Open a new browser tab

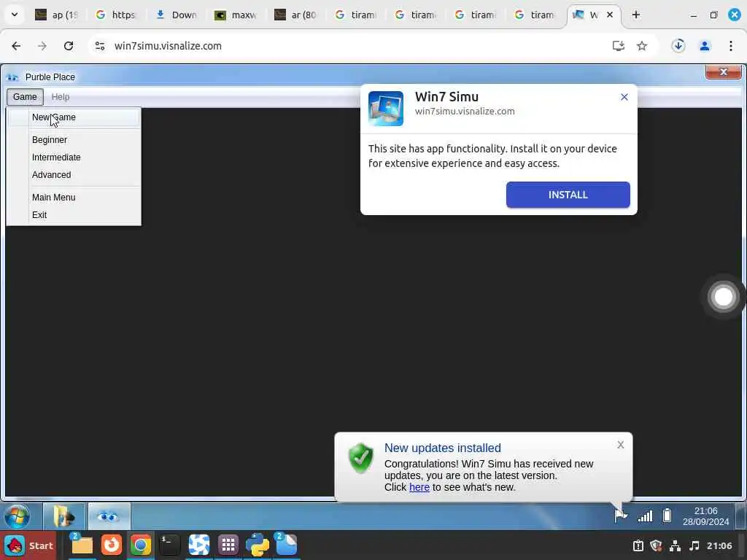point(636,15)
